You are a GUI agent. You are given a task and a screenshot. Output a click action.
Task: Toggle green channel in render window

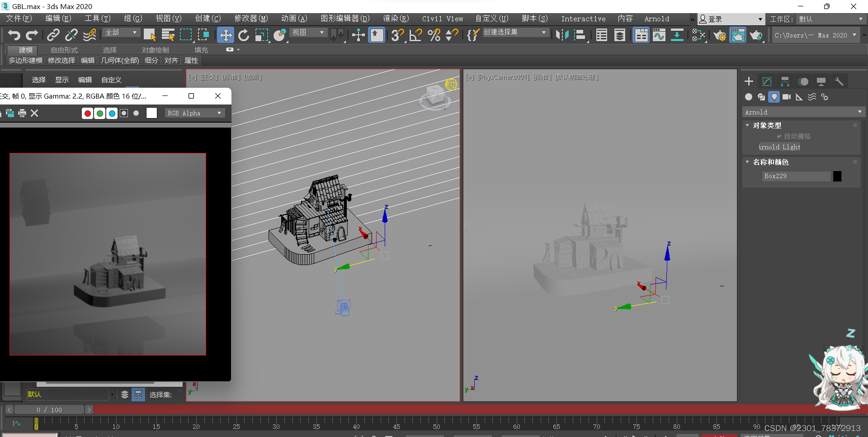click(99, 113)
